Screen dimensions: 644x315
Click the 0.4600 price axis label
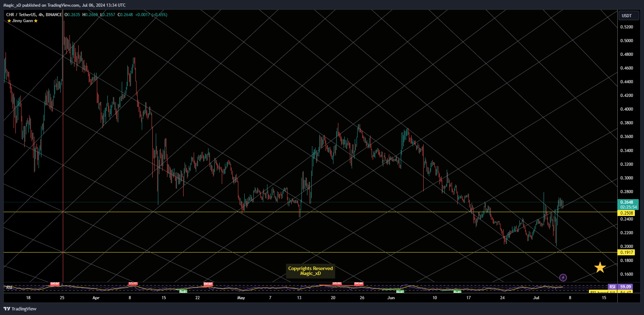[626, 68]
